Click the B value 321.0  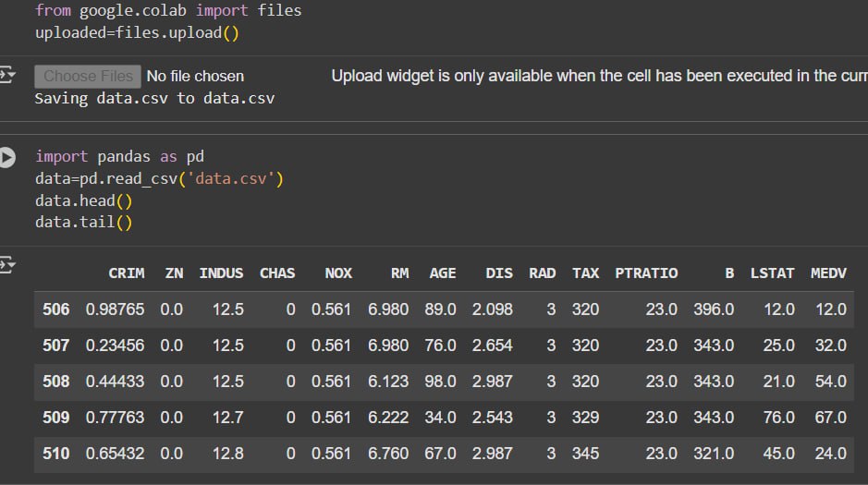pyautogui.click(x=715, y=454)
